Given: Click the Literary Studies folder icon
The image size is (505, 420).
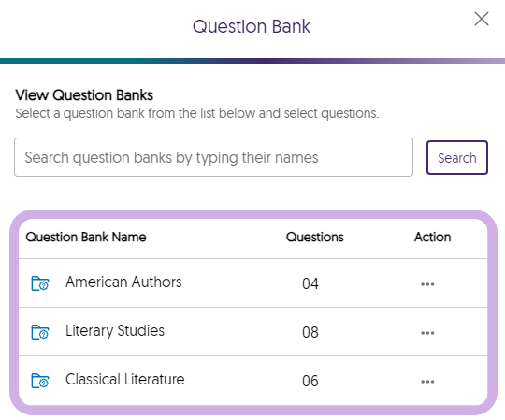Looking at the screenshot, I should point(40,332).
